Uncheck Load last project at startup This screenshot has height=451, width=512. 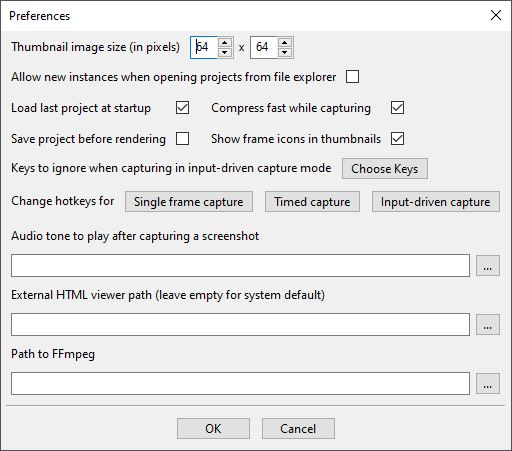(182, 108)
